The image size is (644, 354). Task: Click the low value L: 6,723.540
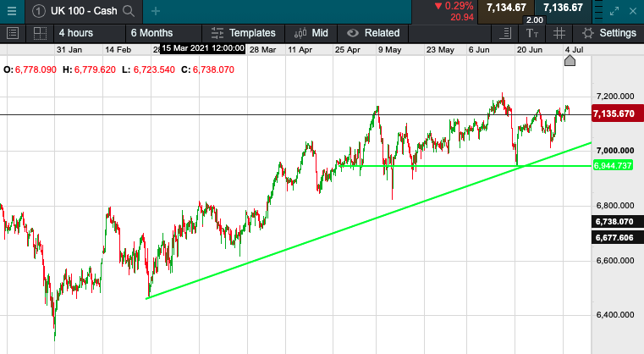148,70
